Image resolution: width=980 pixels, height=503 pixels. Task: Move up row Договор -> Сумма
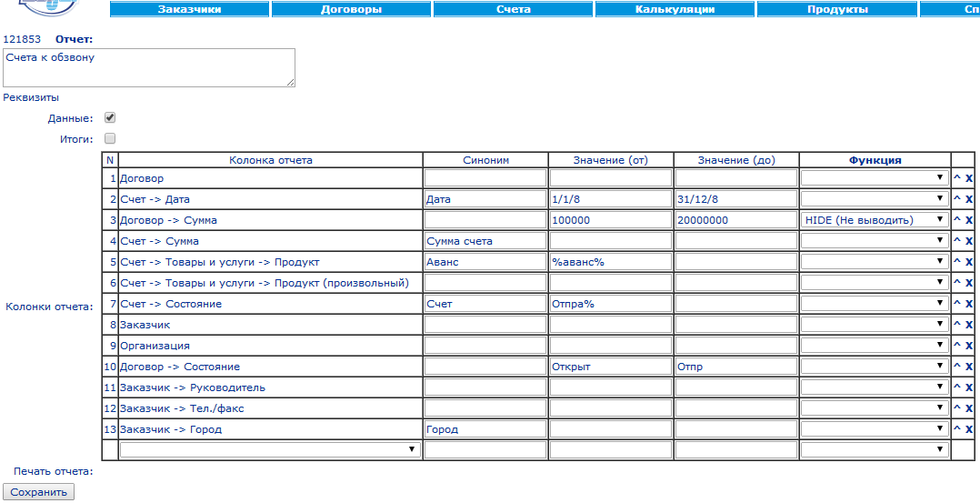tap(956, 220)
